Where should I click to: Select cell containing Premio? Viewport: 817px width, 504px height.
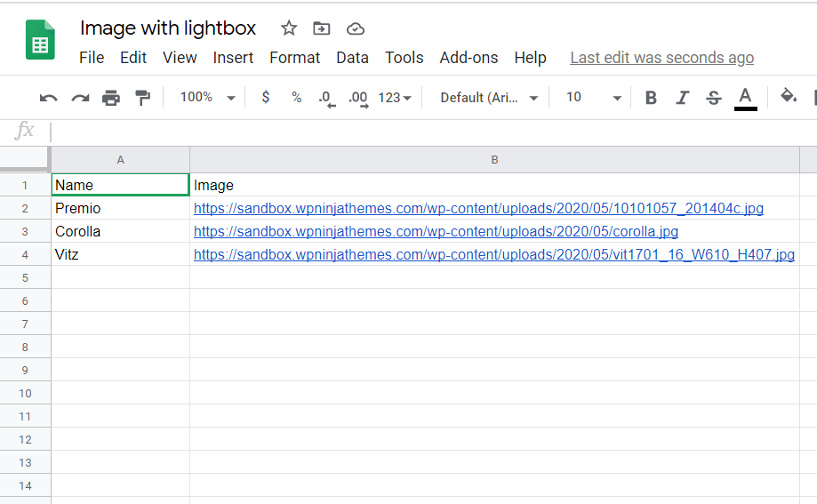pos(120,209)
